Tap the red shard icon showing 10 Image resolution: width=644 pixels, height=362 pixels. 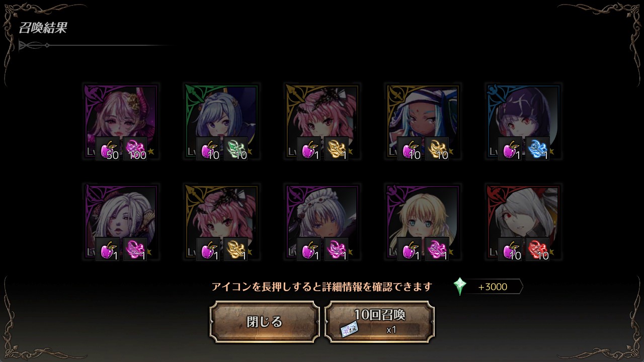(538, 249)
